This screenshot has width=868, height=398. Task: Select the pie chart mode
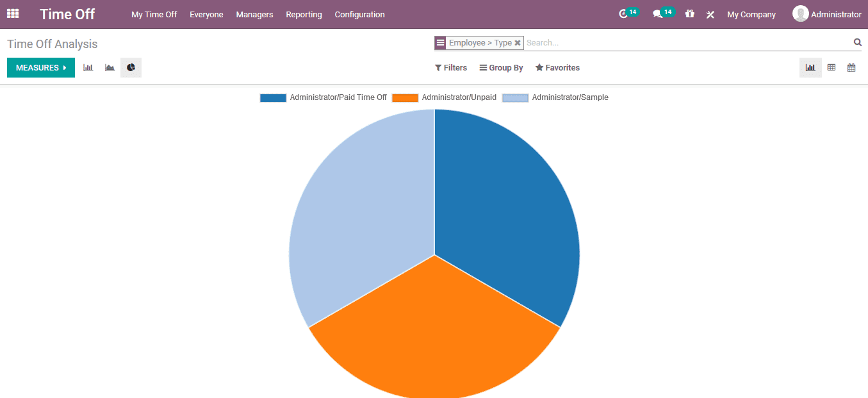[x=131, y=67]
